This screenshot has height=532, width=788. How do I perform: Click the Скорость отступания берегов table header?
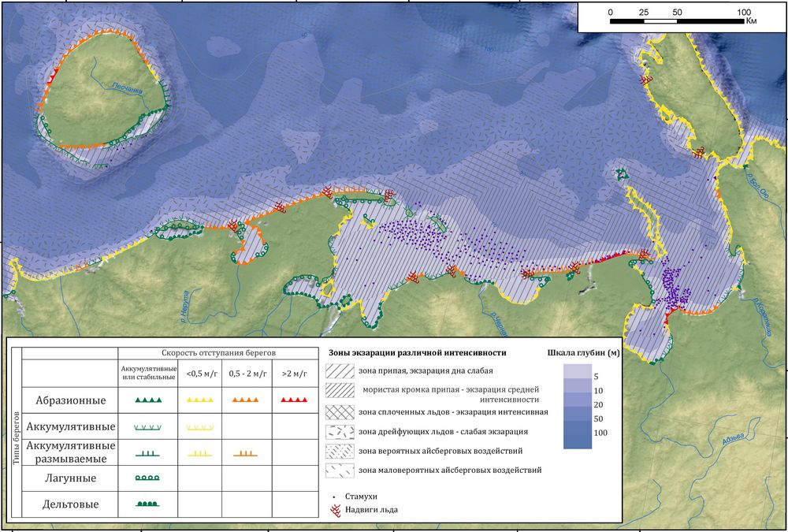pyautogui.click(x=220, y=352)
